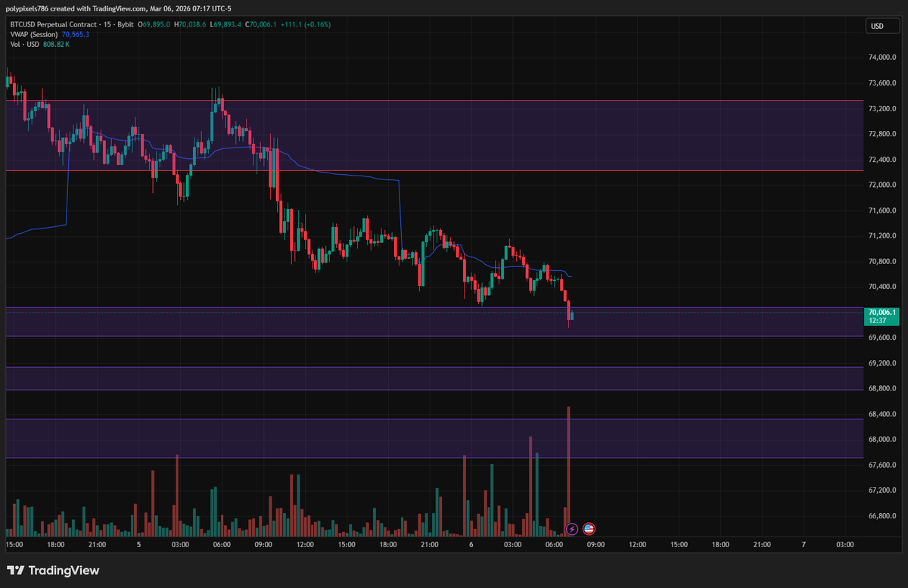
Task: Click the current price label 70,006.1 on axis
Action: pos(883,312)
